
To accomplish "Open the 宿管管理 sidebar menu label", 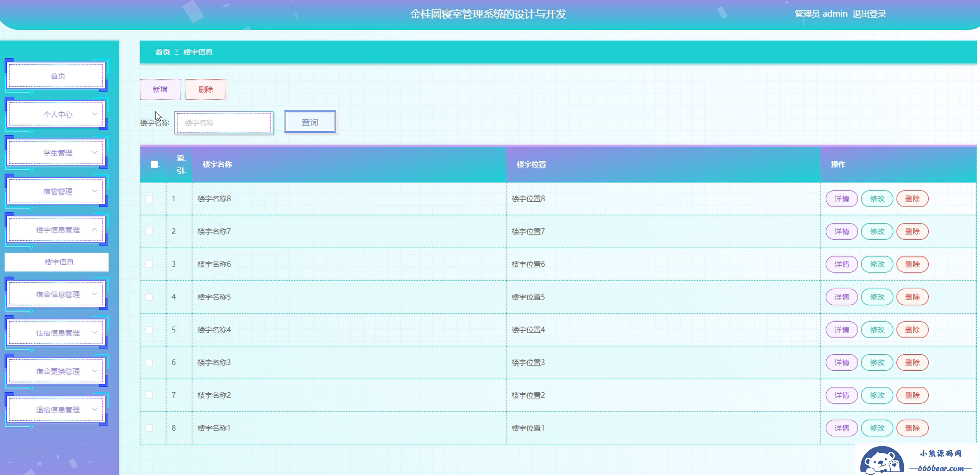I will click(58, 191).
